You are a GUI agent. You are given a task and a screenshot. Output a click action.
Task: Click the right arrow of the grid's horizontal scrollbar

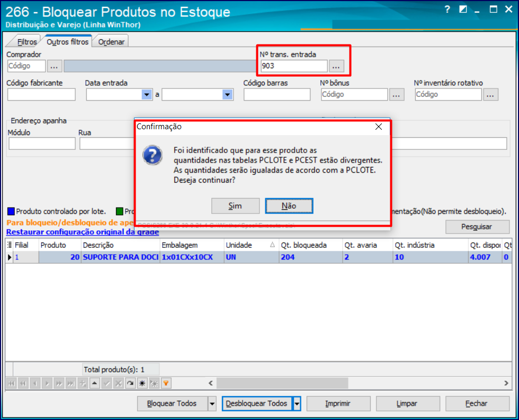coord(506,383)
